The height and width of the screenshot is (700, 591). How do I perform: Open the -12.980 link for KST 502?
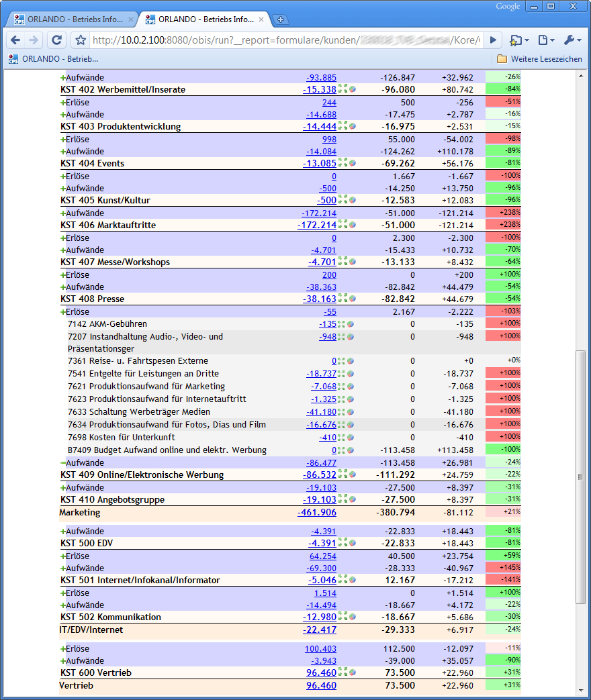[320, 617]
